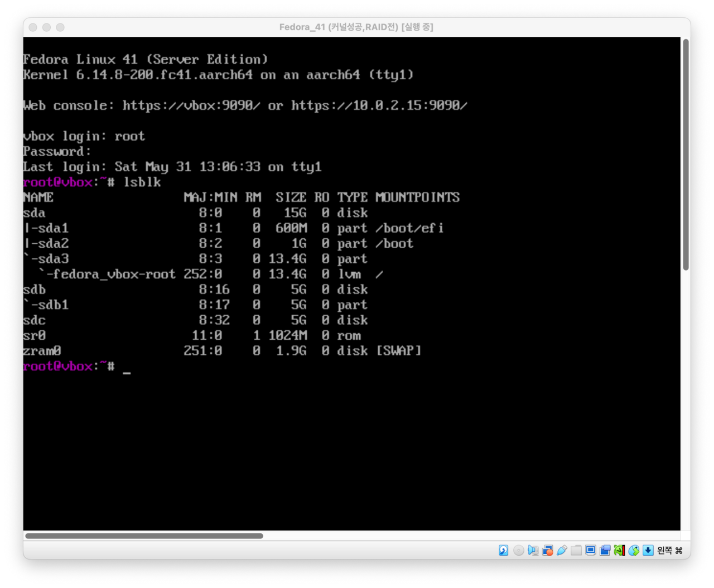Image resolution: width=714 pixels, height=588 pixels.
Task: Click the vertical scrollbar thumb
Action: pyautogui.click(x=686, y=155)
